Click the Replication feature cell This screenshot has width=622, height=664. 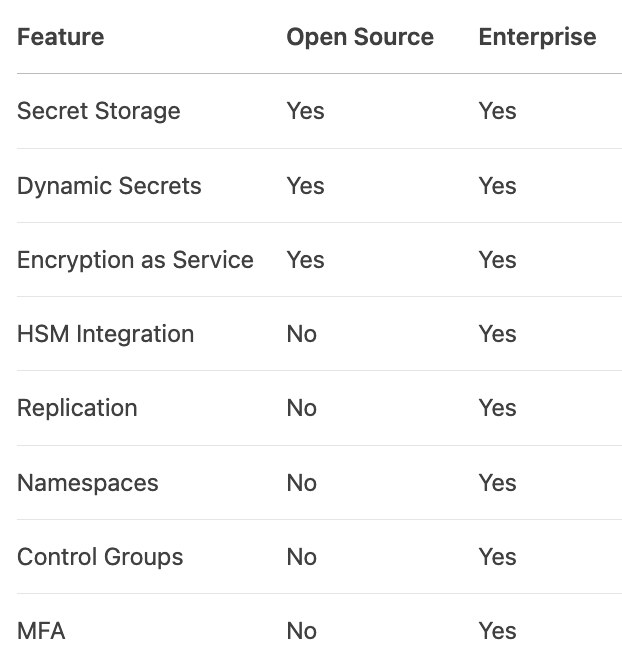[77, 408]
